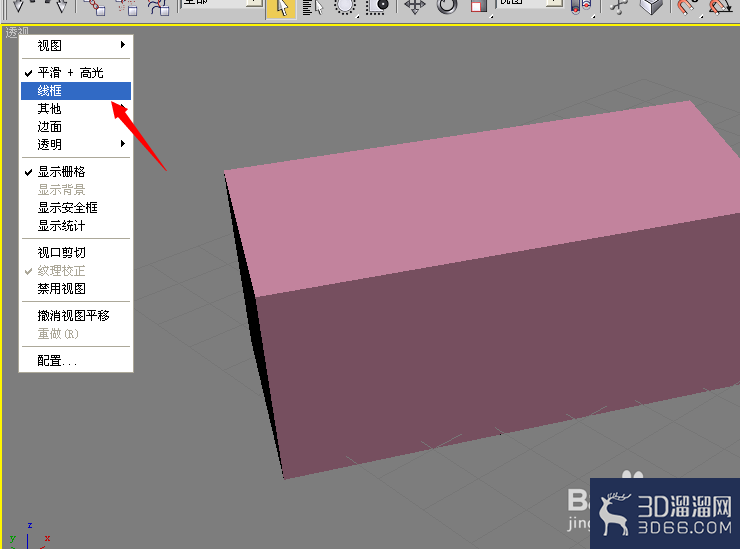Toggle the Snaps magnet icon
This screenshot has width=740, height=549.
point(688,7)
